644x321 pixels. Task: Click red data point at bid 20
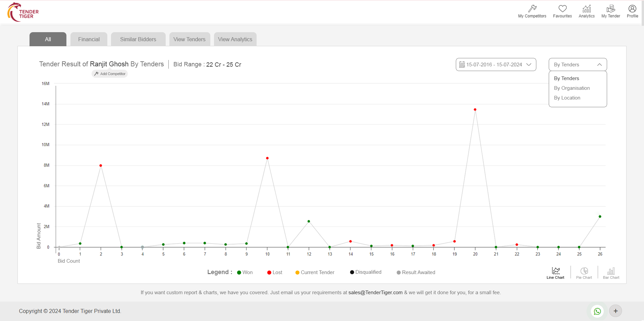click(x=475, y=110)
